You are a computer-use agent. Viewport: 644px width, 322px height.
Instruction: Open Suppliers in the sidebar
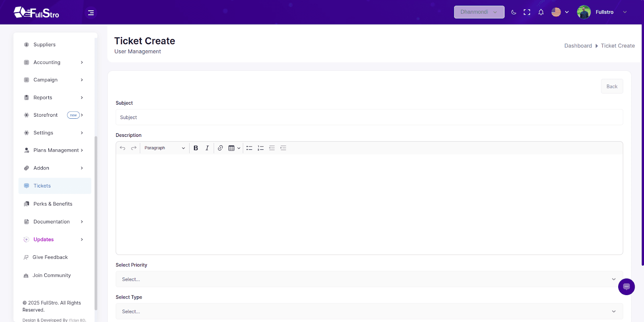pyautogui.click(x=55, y=45)
